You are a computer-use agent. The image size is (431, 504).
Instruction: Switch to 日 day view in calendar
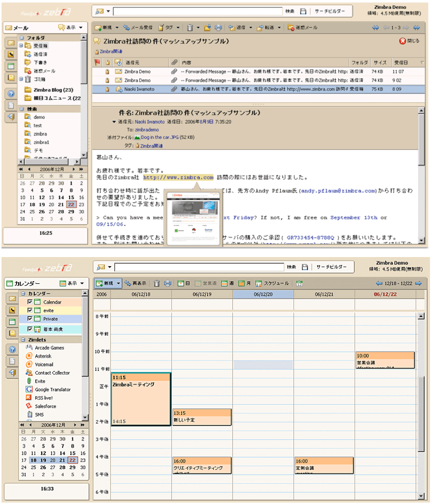[184, 283]
